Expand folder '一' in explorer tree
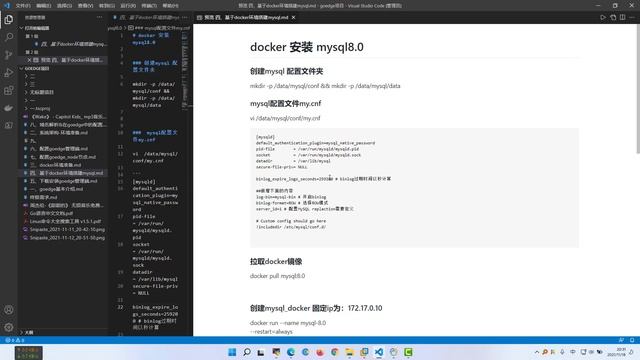This screenshot has height=360, width=640. click(32, 100)
